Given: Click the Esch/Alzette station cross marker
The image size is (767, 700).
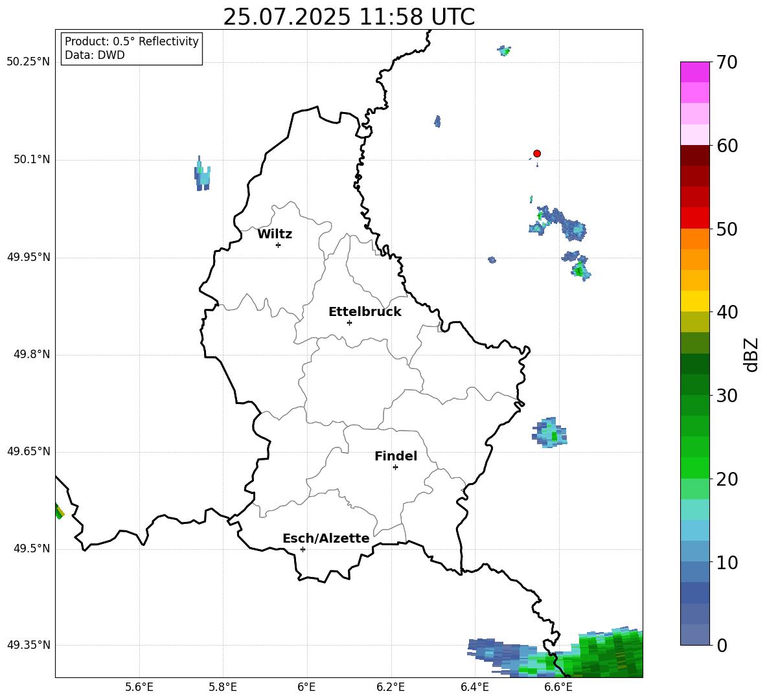Looking at the screenshot, I should tap(303, 549).
